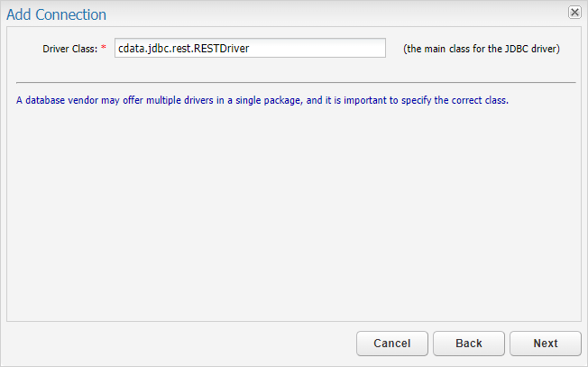Close the Add Connection dialog with X
This screenshot has width=588, height=367.
(574, 13)
